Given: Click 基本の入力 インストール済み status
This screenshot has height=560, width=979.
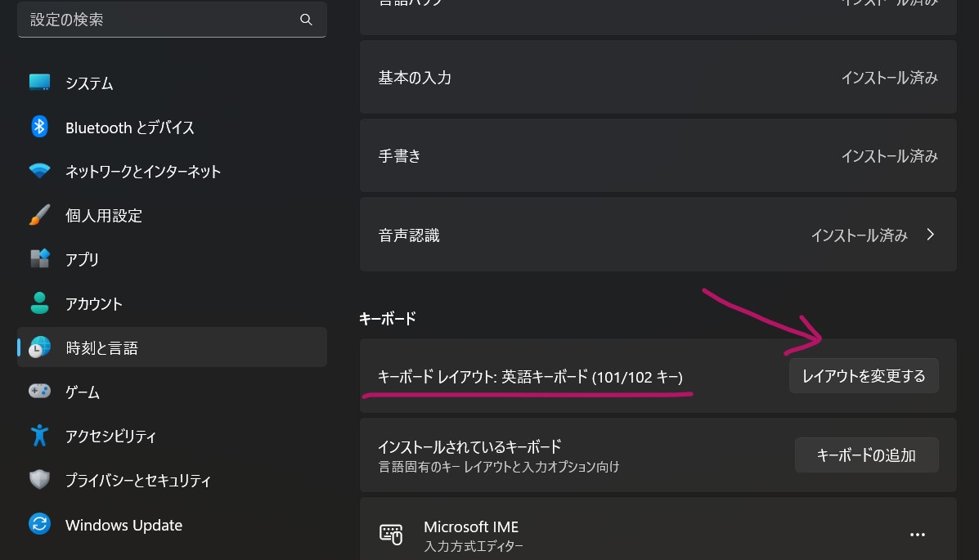Looking at the screenshot, I should pos(890,78).
